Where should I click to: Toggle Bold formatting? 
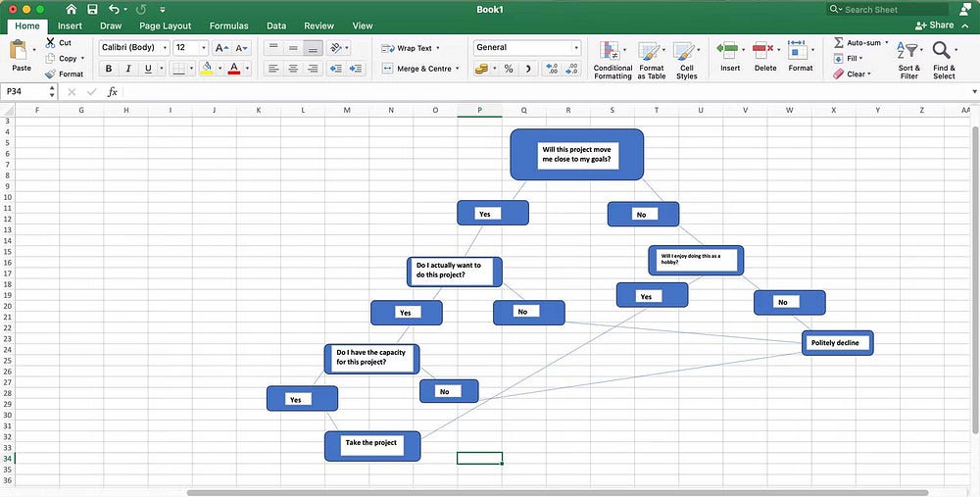[x=109, y=69]
